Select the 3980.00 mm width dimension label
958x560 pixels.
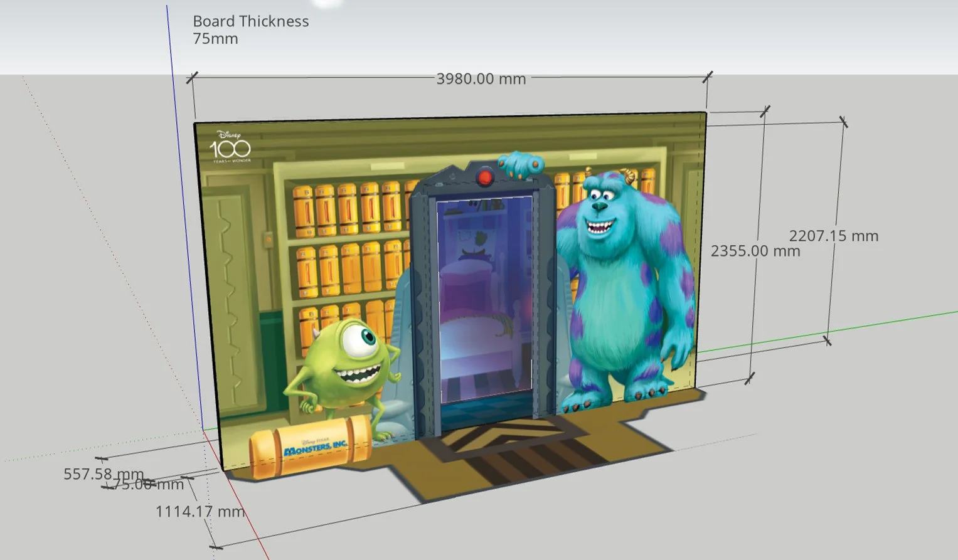point(481,79)
